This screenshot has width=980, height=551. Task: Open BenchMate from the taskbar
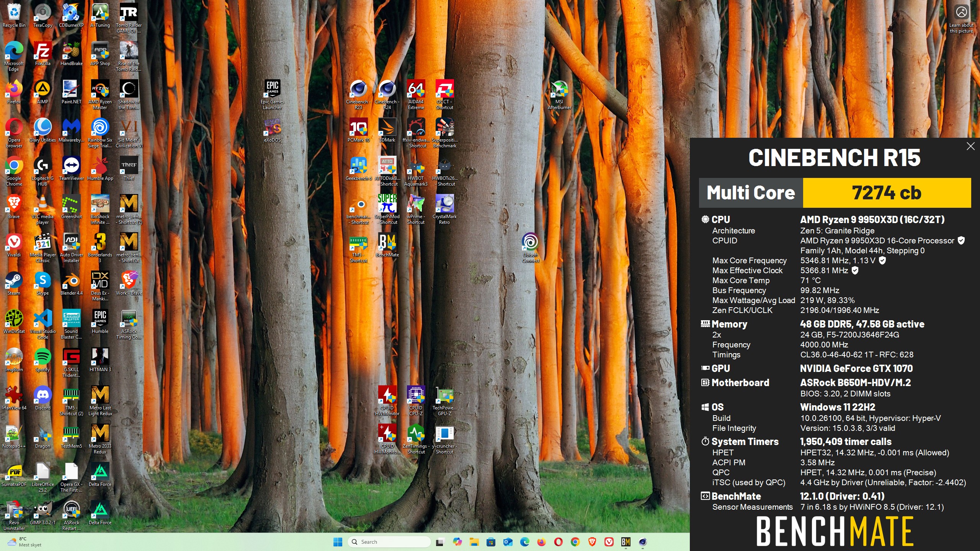point(626,542)
